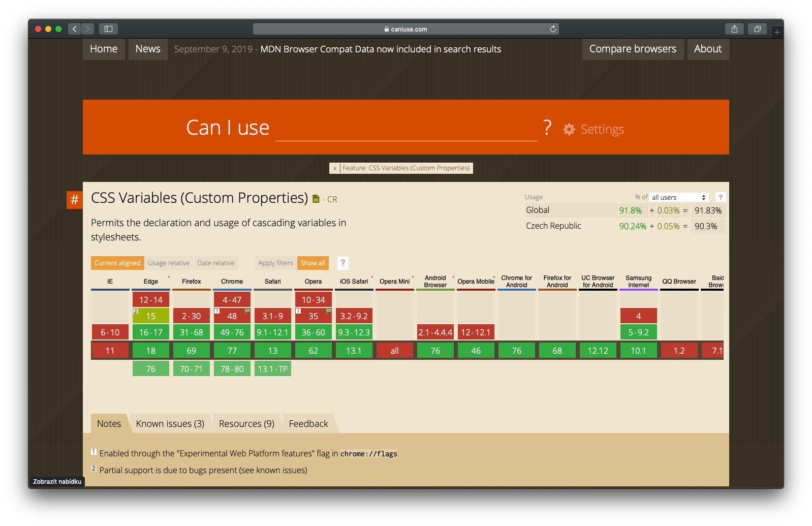Click UC Browser 12.12 cell
This screenshot has height=526, width=812.
pyautogui.click(x=598, y=351)
